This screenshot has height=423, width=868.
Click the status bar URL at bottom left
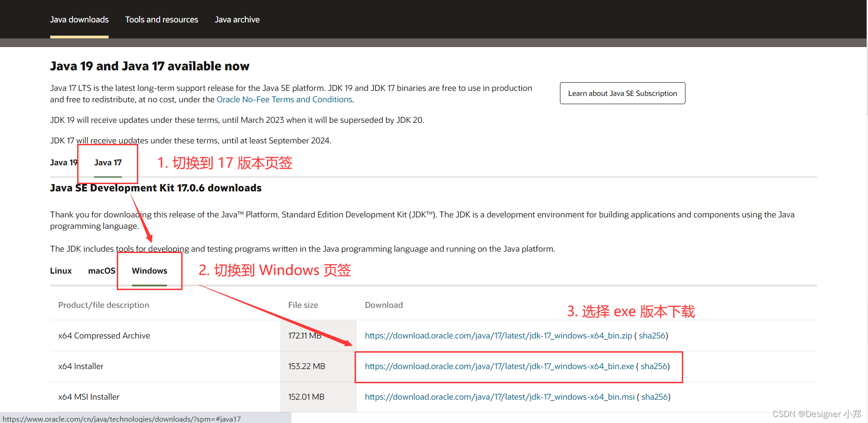[x=121, y=419]
